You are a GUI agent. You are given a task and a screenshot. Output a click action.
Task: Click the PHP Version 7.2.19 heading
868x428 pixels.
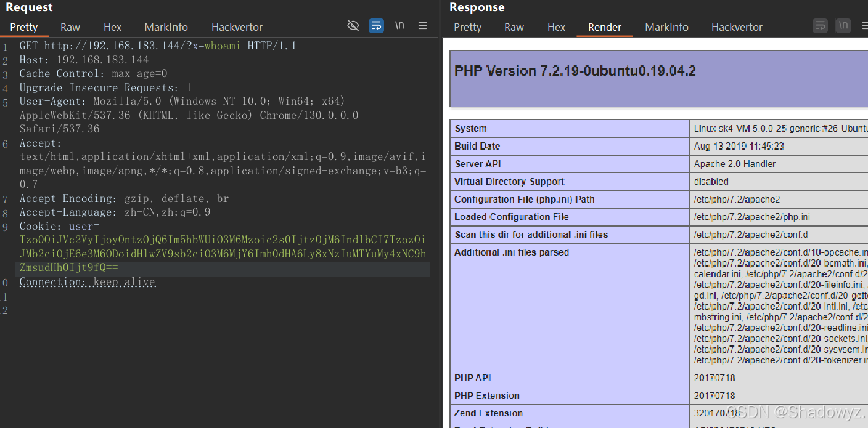pyautogui.click(x=575, y=71)
